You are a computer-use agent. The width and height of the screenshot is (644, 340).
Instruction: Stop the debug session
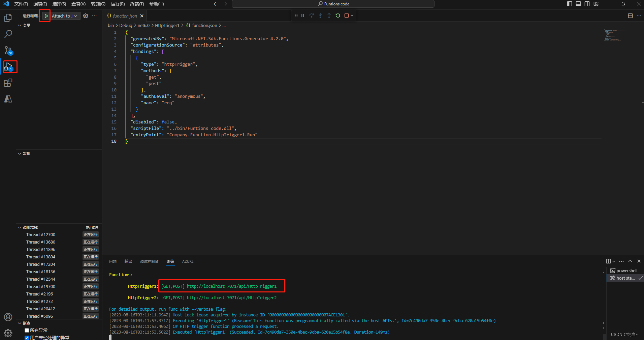(x=346, y=15)
